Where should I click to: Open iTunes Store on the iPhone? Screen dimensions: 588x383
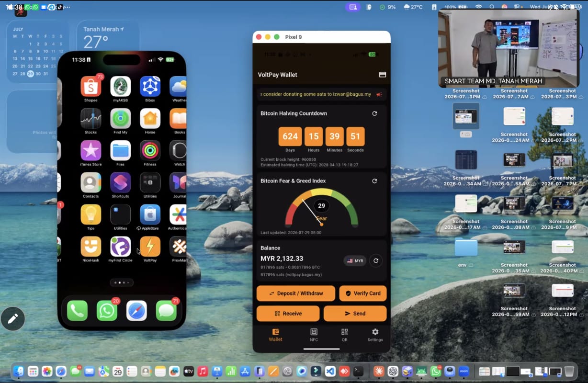(90, 150)
